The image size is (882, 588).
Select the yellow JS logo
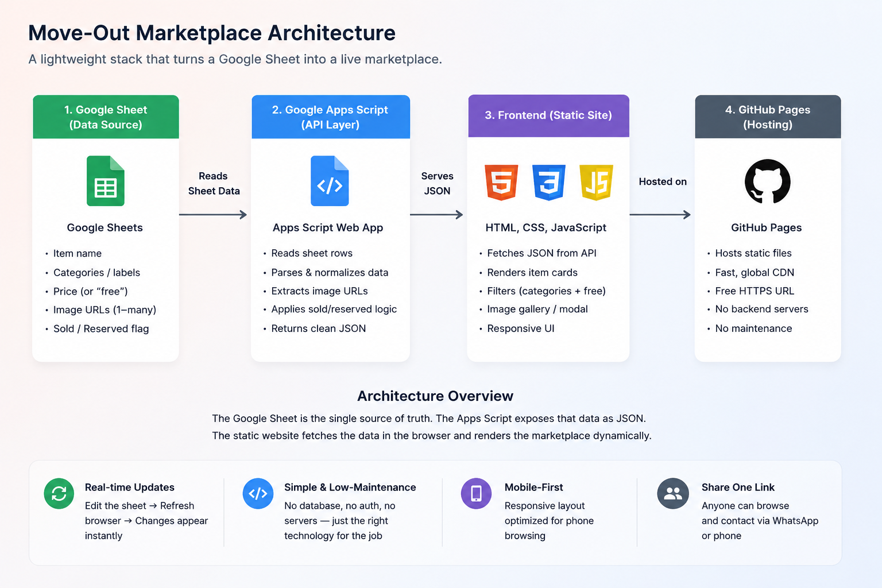pos(597,182)
